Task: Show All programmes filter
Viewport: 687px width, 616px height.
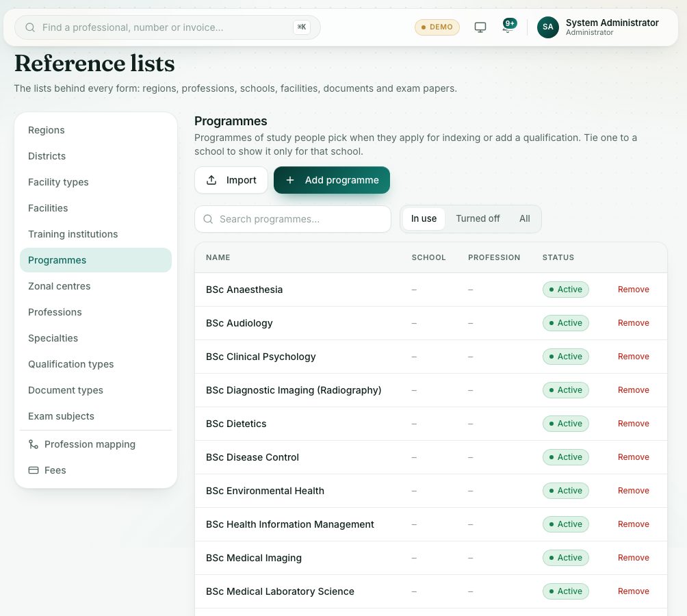Action: [x=524, y=218]
